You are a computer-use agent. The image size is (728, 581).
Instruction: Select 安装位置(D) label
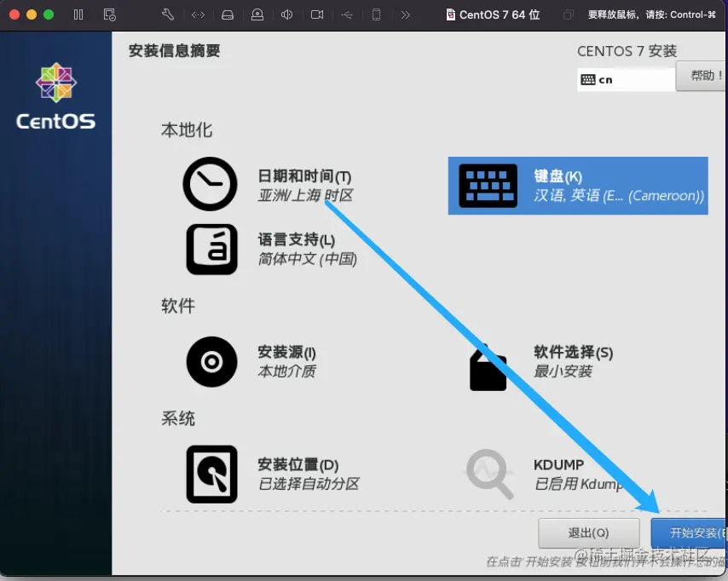(298, 464)
